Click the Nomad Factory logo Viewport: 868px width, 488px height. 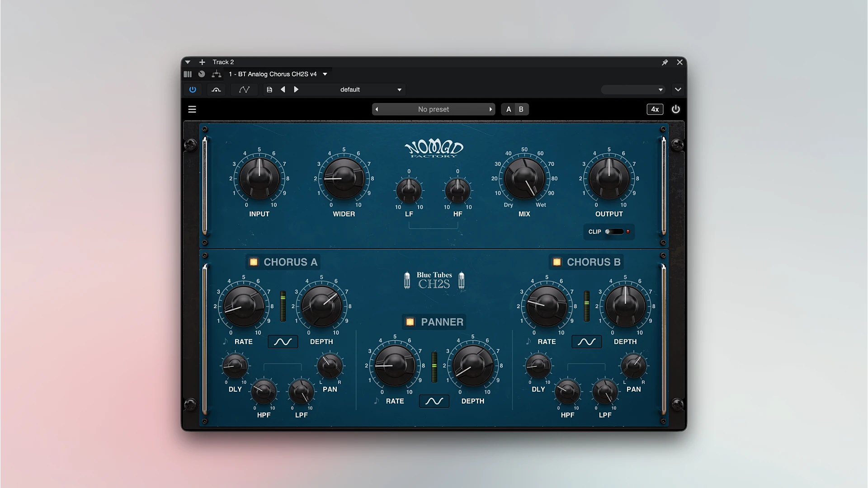434,149
